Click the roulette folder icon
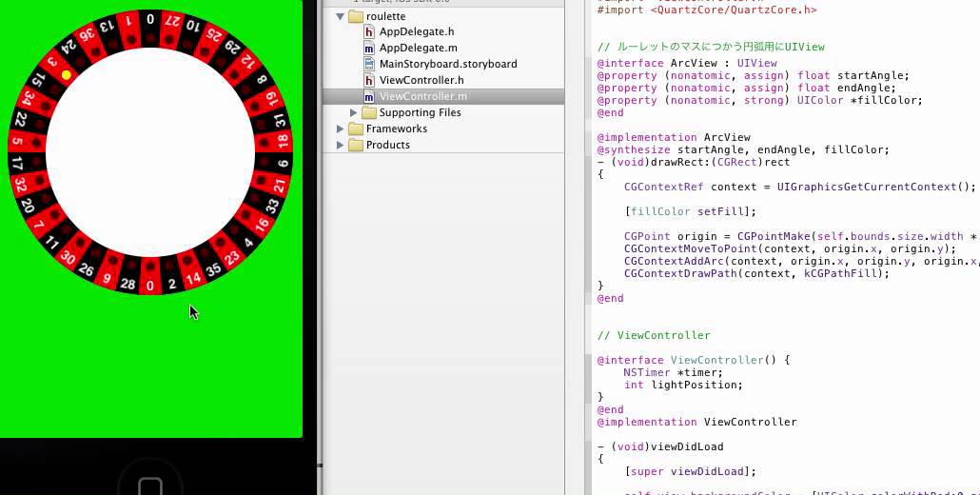The image size is (980, 495). click(x=356, y=16)
